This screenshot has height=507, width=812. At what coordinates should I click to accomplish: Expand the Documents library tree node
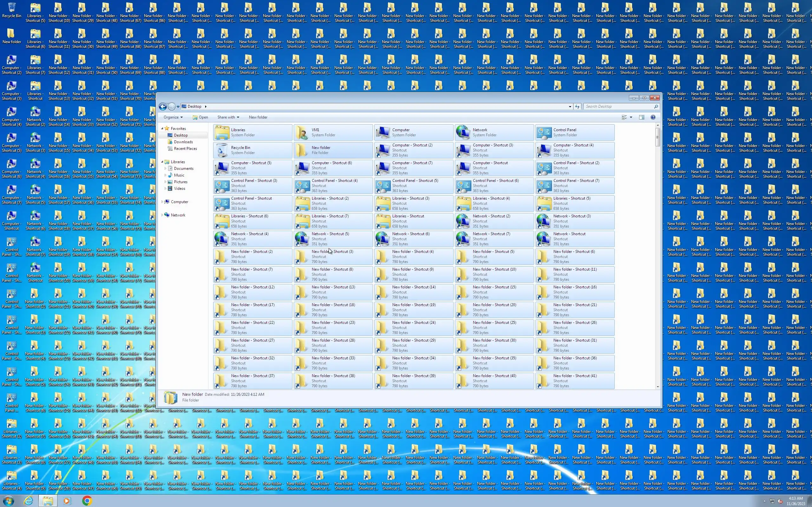click(166, 169)
